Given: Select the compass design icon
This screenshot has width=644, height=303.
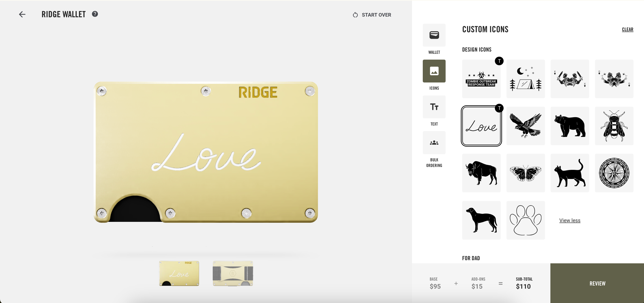Looking at the screenshot, I should click(x=614, y=173).
